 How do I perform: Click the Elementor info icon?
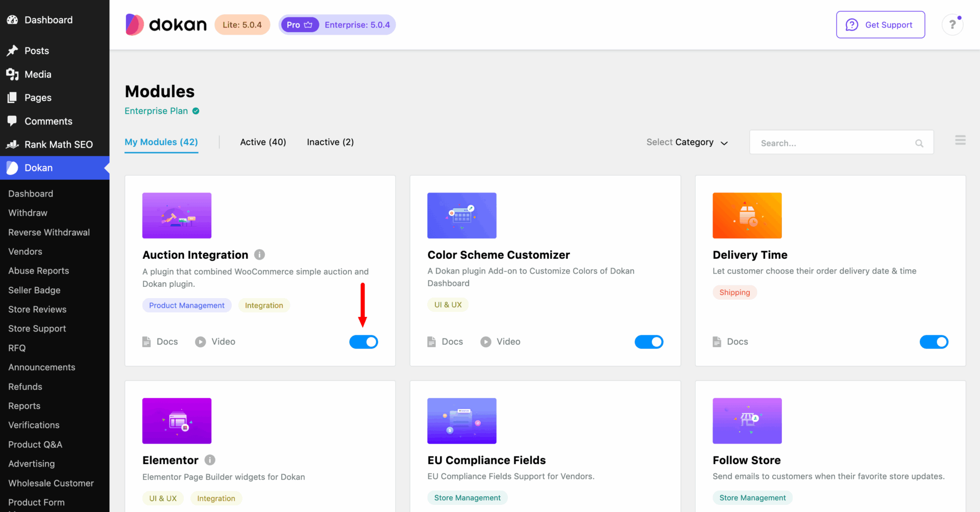click(210, 460)
